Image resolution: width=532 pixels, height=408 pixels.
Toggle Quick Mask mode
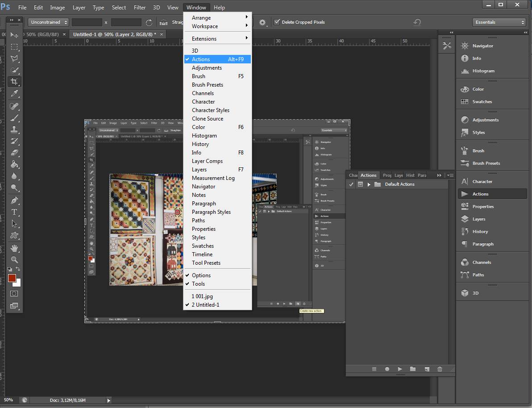14,294
